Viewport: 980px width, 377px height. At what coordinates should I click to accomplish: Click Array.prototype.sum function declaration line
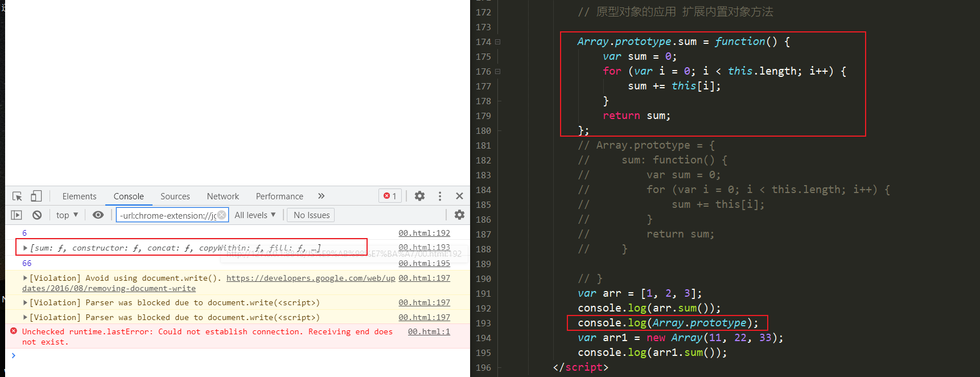[683, 42]
